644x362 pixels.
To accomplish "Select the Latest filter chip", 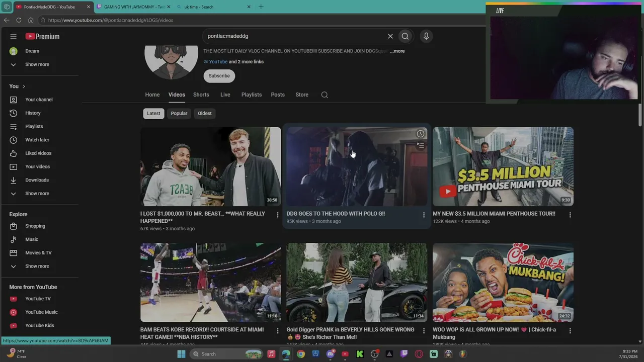I will pos(153,113).
